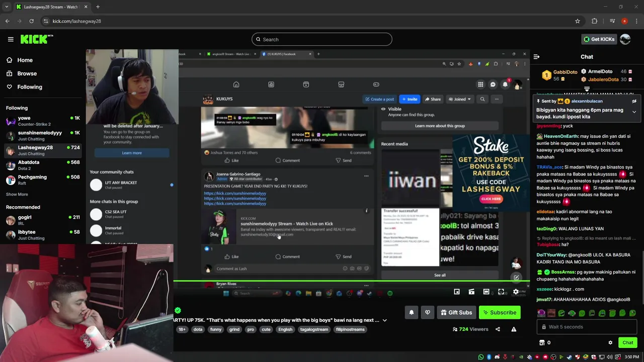The width and height of the screenshot is (644, 362).
Task: Click the Gift Subs button
Action: (x=456, y=312)
